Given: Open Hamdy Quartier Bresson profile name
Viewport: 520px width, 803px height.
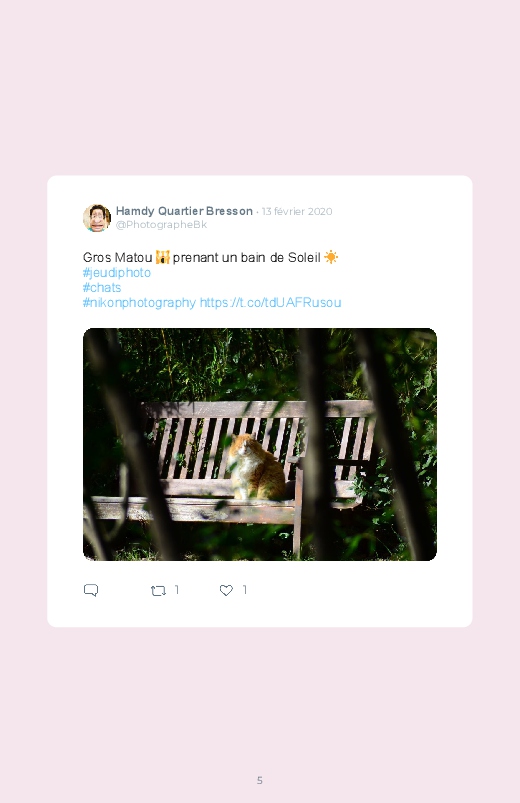Looking at the screenshot, I should tap(184, 211).
